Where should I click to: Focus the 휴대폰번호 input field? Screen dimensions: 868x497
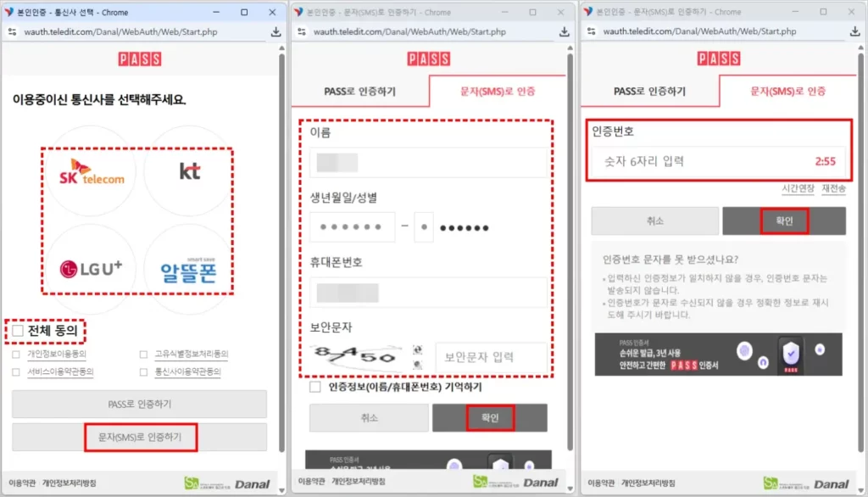428,293
